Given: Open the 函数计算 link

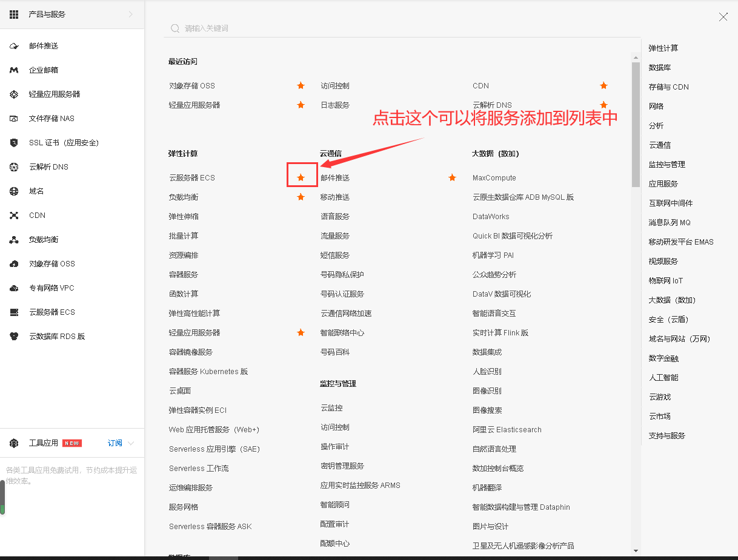Looking at the screenshot, I should pos(184,294).
